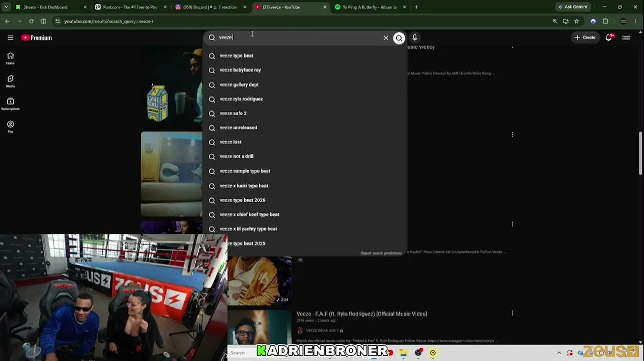Choose suggestion "veeze babyface ray"
Viewport: 644px width, 361px height.
tap(305, 70)
